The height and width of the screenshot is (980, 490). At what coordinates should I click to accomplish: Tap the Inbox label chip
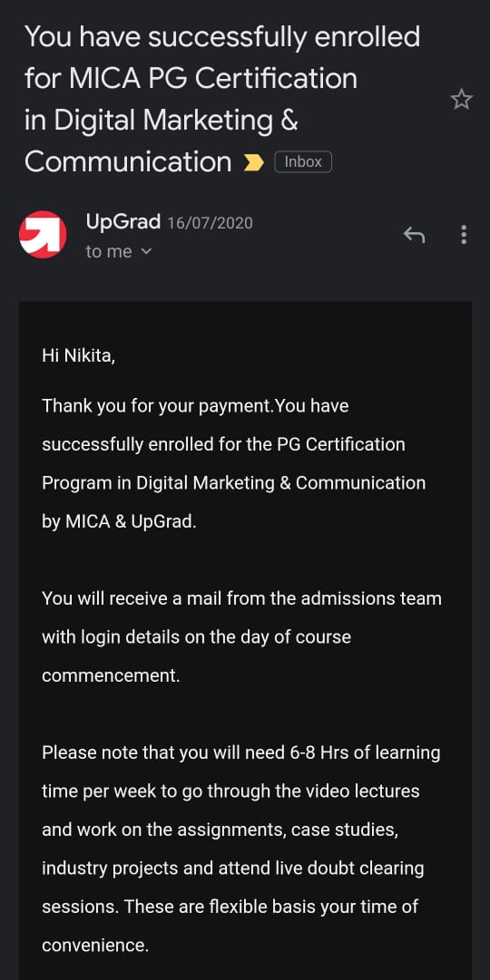point(303,162)
